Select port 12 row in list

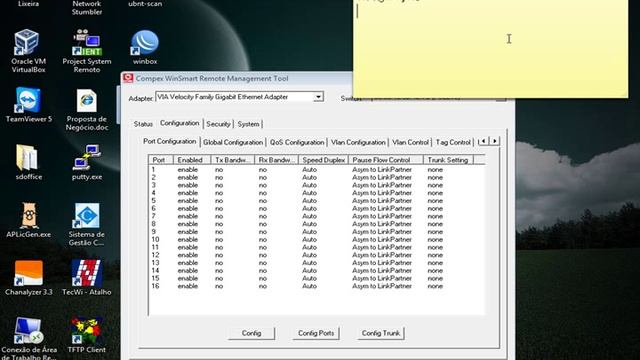(x=316, y=255)
